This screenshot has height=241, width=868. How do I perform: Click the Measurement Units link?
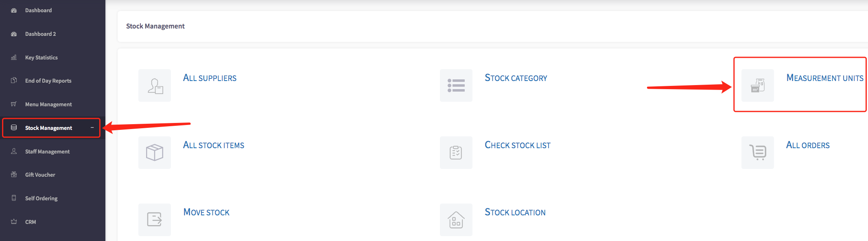824,78
